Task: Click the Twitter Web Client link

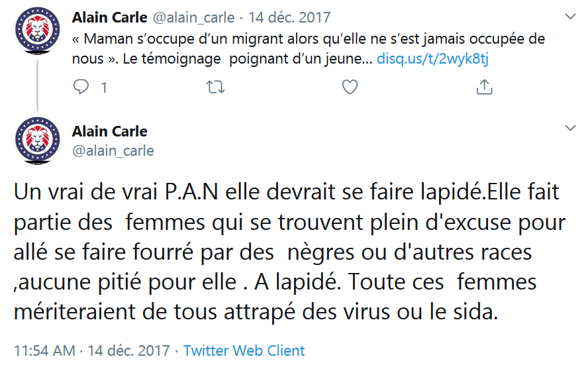Action: point(244,350)
